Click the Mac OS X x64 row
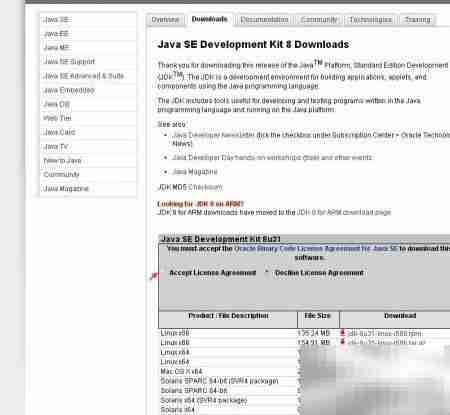 click(304, 371)
